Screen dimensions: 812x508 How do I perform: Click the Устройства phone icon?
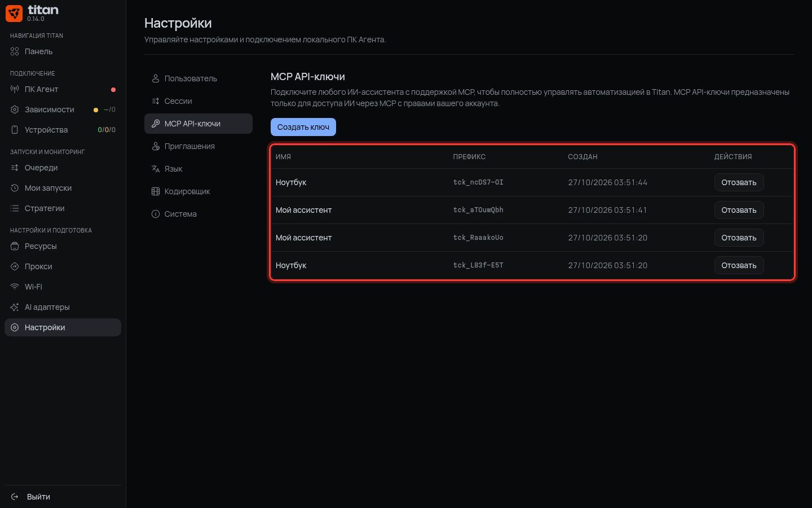point(15,130)
